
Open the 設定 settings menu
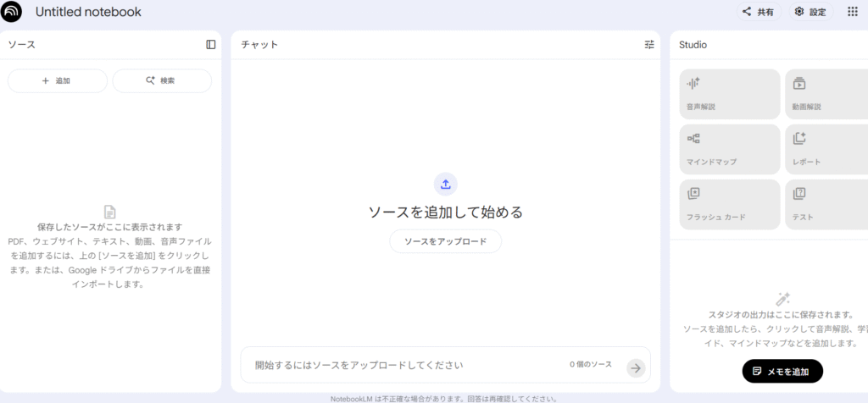810,12
